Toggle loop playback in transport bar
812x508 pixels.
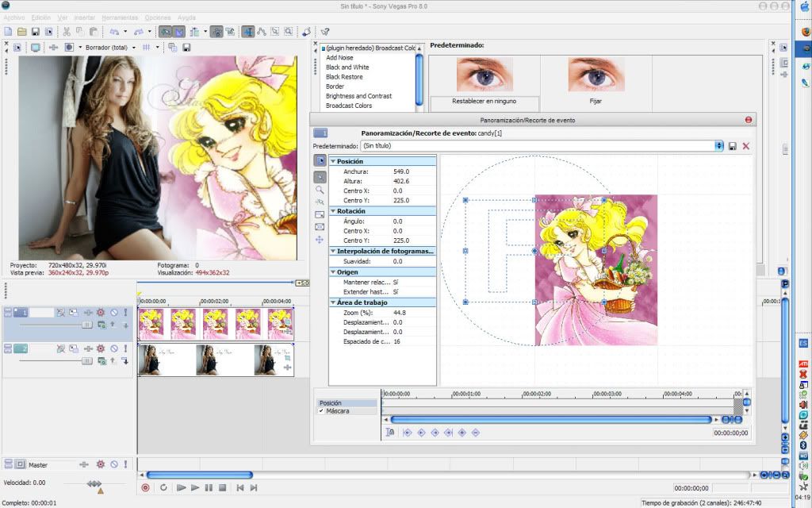pyautogui.click(x=163, y=488)
